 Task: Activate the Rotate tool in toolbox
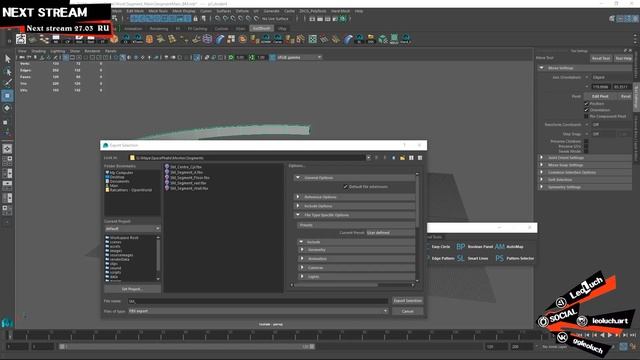click(7, 108)
